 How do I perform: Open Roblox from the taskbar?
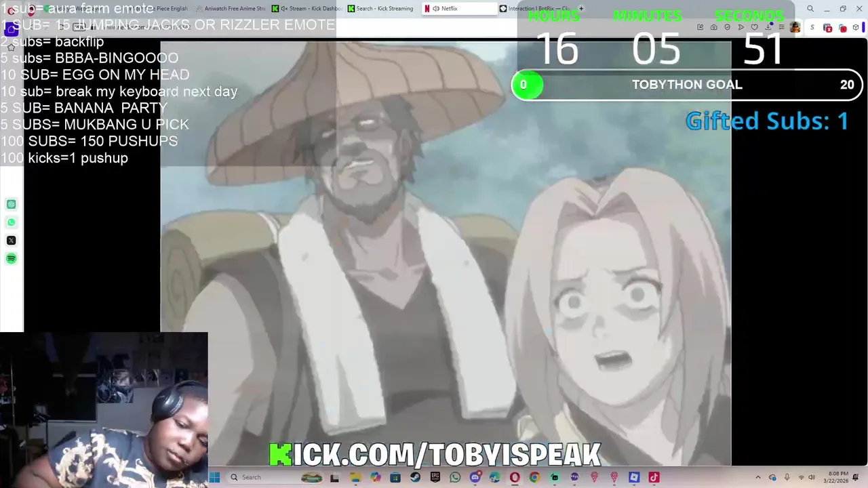[634, 478]
